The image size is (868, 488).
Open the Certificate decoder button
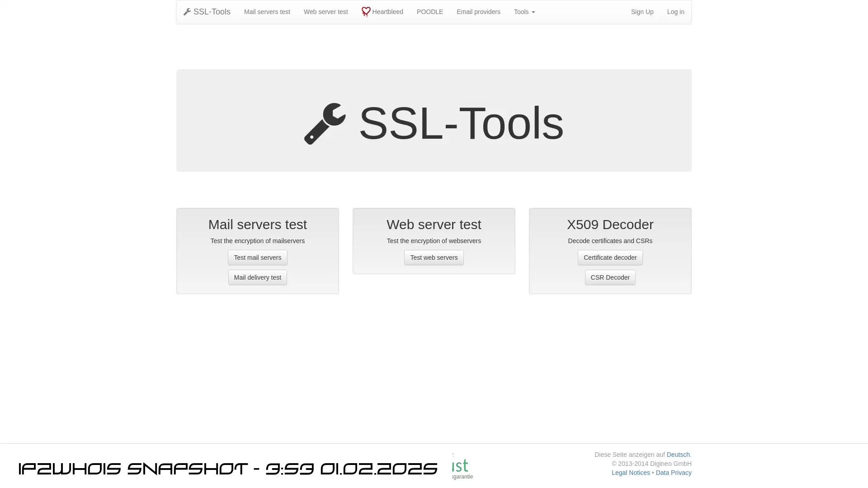pos(610,258)
